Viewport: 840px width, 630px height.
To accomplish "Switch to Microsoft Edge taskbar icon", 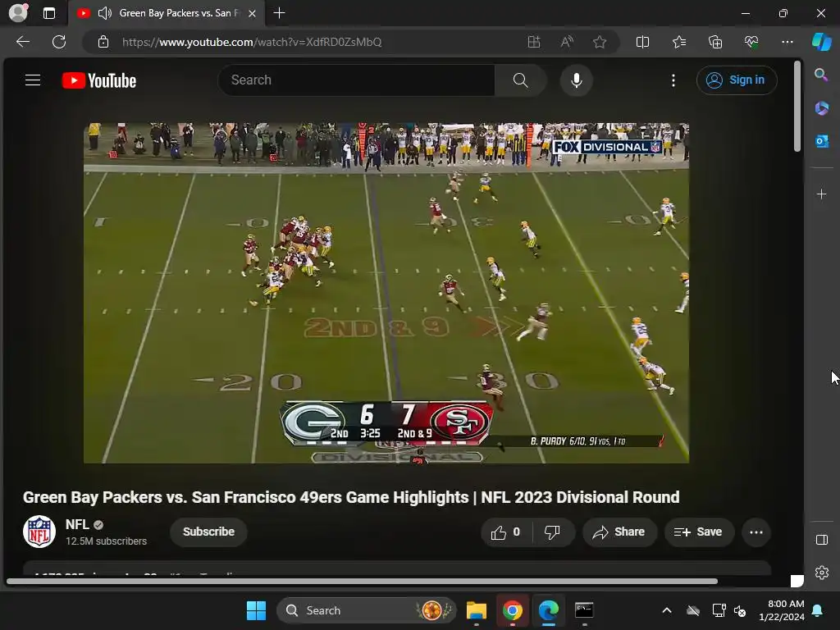I will pos(548,610).
